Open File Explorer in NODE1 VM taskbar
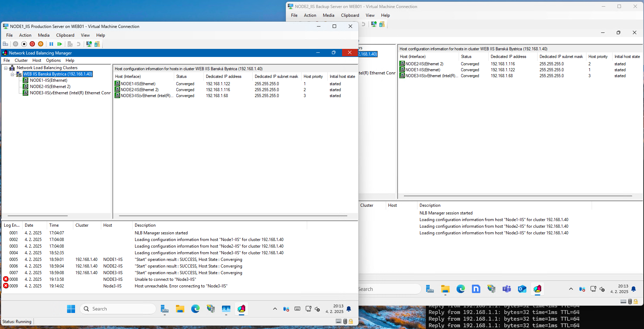Screen dimensions: 644x329 [x=180, y=309]
